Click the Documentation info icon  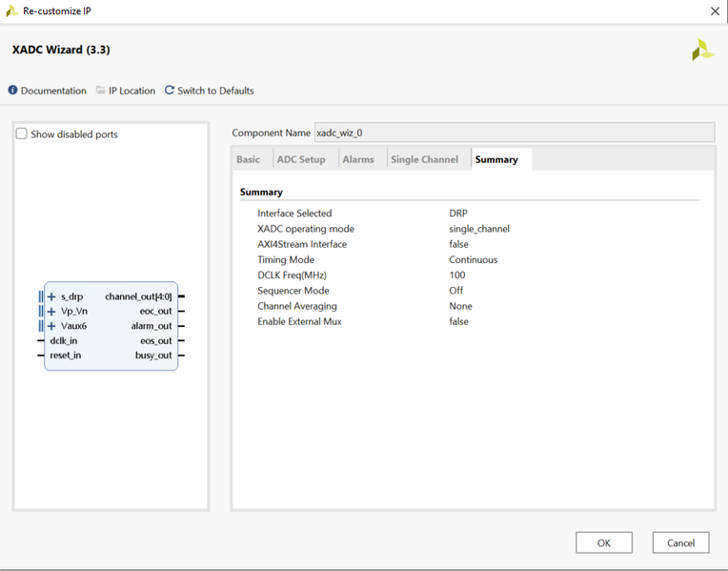[x=13, y=91]
